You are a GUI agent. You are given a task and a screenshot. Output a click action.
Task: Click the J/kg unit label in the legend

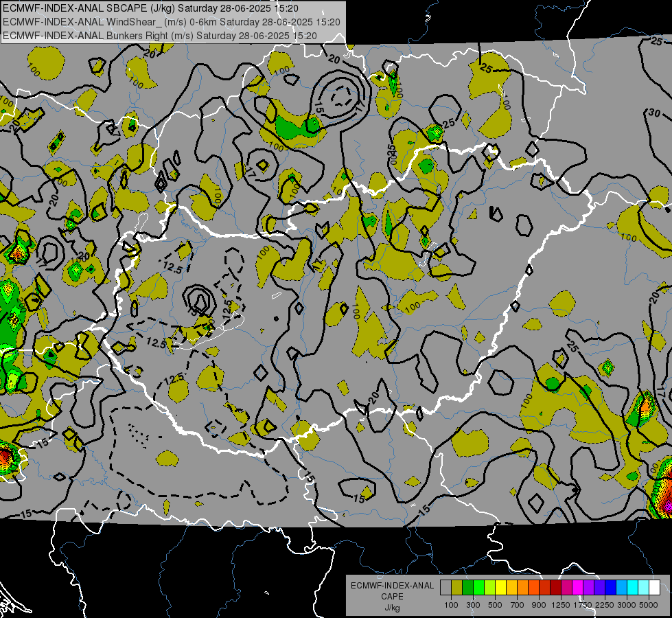click(392, 608)
